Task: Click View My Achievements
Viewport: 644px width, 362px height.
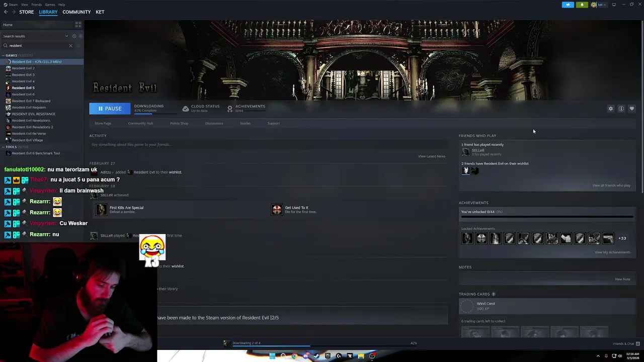Action: click(612, 252)
